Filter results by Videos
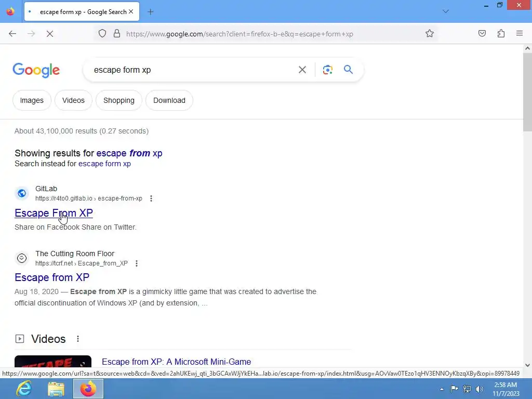 point(73,100)
